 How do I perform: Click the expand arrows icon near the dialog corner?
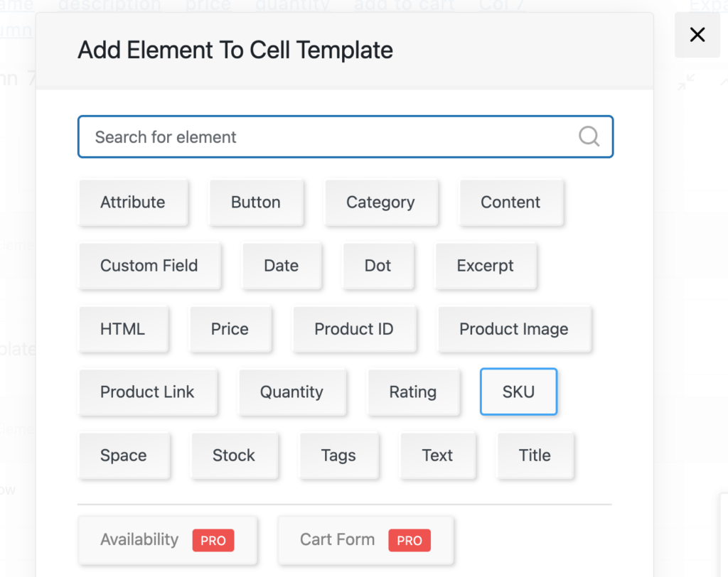tap(686, 82)
